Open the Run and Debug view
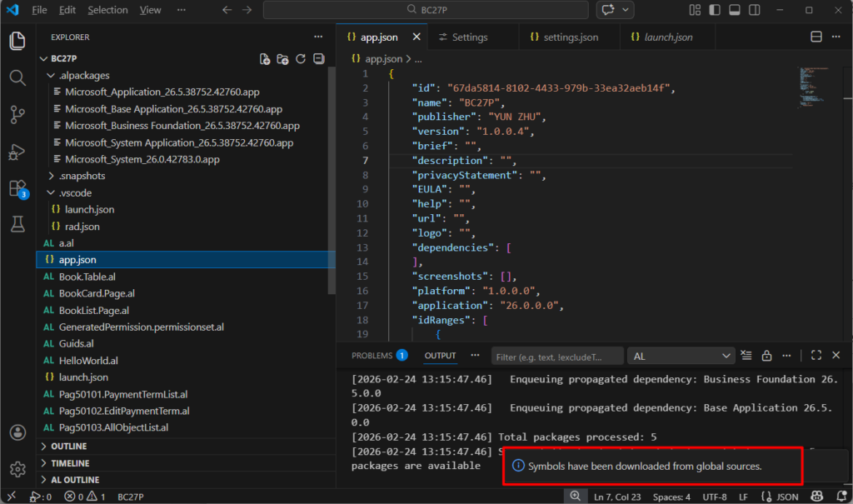Viewport: 853px width, 504px height. coord(17,152)
